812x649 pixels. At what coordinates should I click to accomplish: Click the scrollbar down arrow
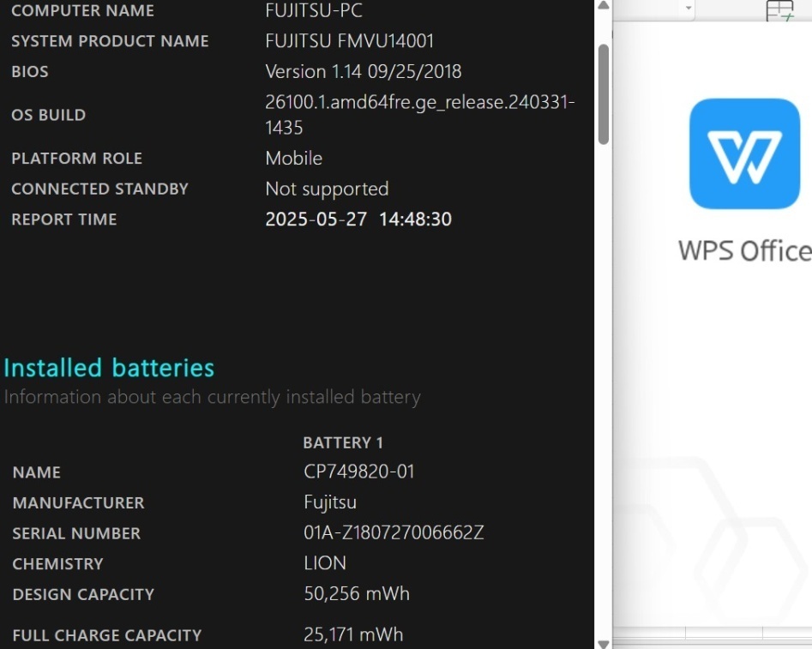pos(604,644)
